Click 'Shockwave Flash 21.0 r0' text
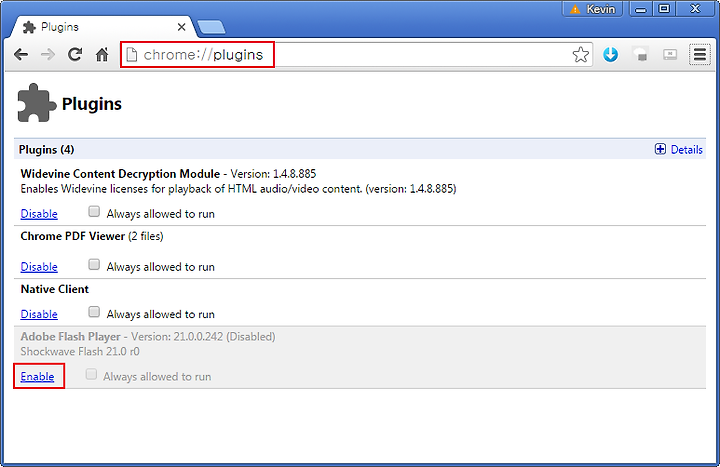The height and width of the screenshot is (467, 720). point(80,352)
